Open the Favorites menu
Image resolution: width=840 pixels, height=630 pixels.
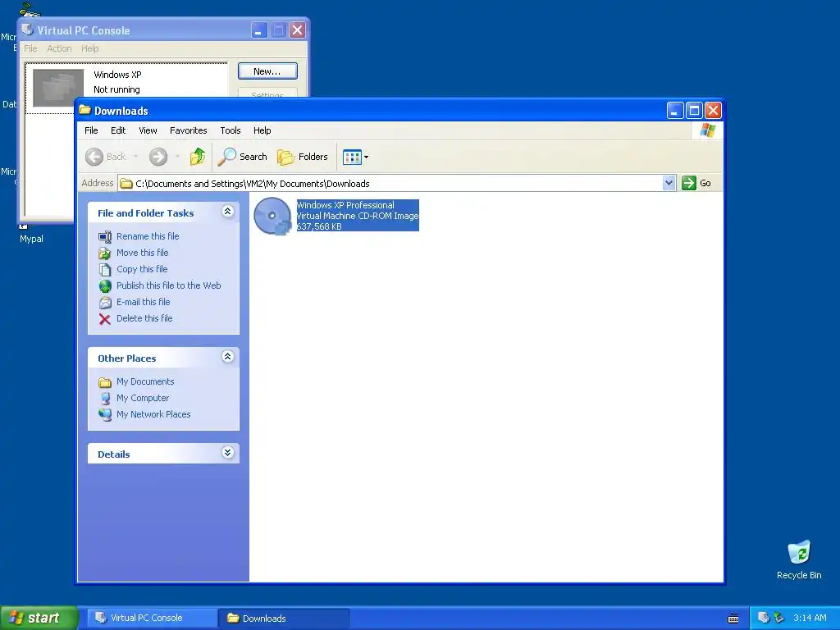coord(188,130)
